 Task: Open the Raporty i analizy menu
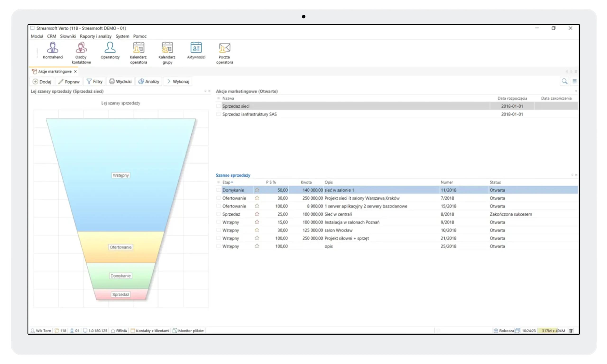click(x=95, y=36)
